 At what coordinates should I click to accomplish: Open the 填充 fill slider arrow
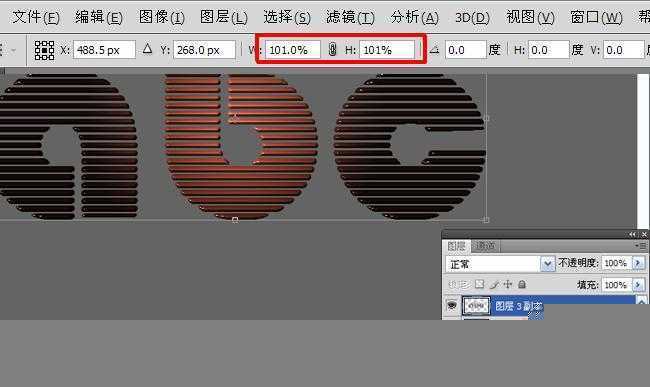[638, 285]
